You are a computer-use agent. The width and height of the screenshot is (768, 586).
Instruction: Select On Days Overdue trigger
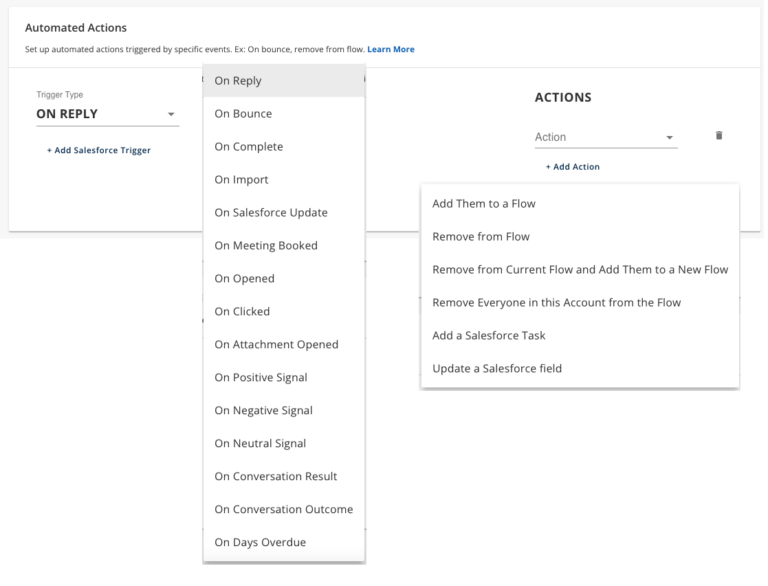(x=286, y=543)
